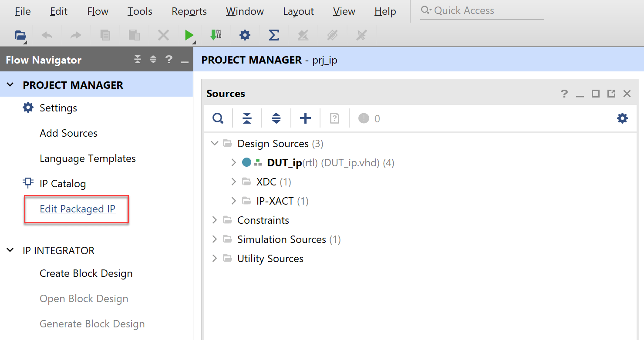This screenshot has width=644, height=340.
Task: Select the Utility Sources folder
Action: (270, 259)
